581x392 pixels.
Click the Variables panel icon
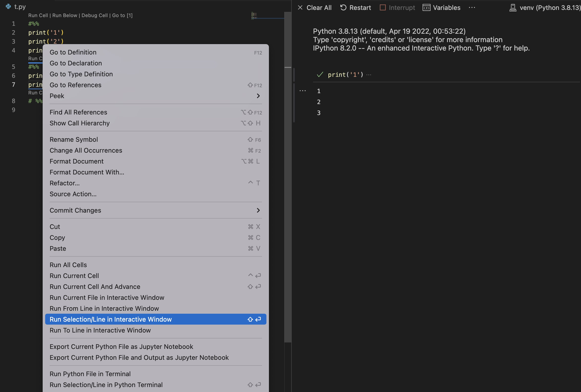(426, 7)
